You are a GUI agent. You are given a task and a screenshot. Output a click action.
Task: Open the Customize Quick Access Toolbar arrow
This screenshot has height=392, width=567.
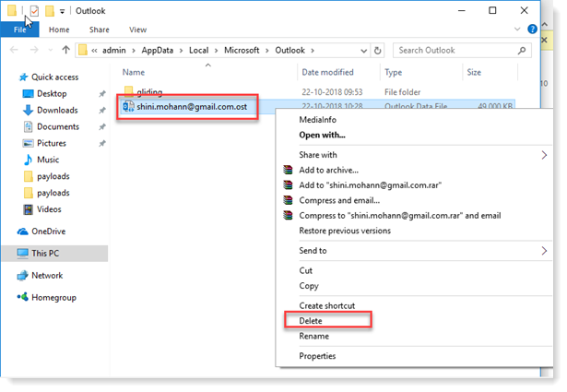(x=62, y=11)
